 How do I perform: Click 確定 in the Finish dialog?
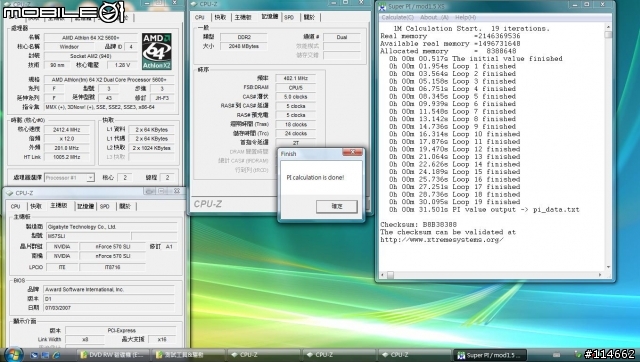337,207
